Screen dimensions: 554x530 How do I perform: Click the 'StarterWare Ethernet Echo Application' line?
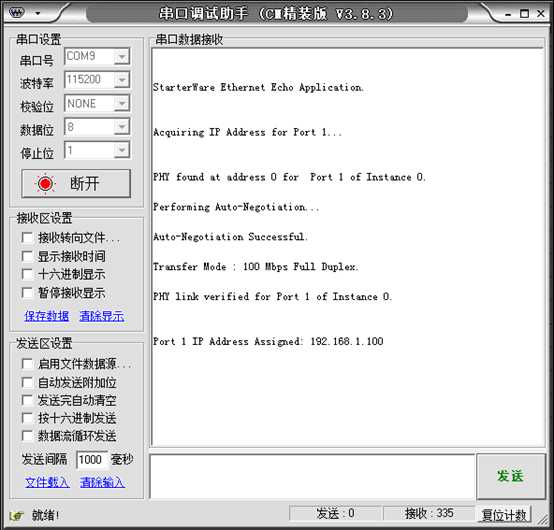click(x=258, y=87)
